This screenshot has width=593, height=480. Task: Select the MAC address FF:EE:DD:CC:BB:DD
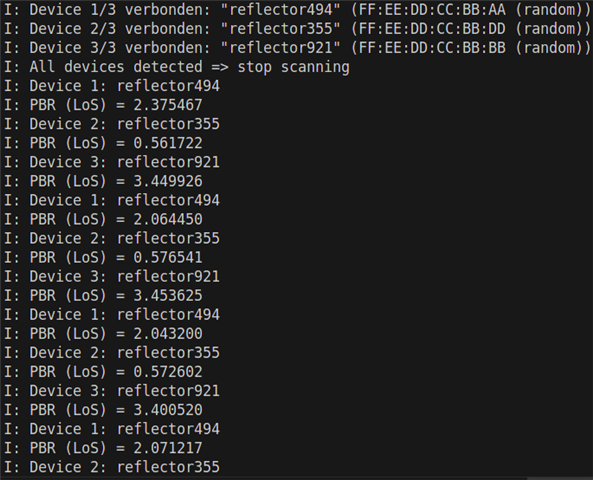tap(432, 29)
